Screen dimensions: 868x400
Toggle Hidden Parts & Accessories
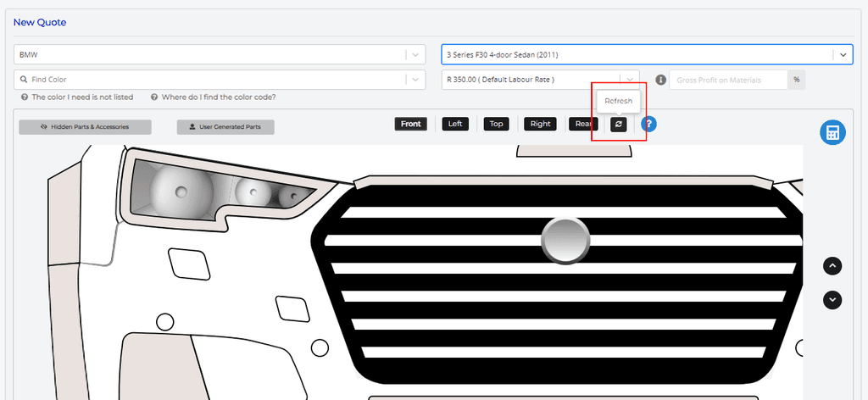coord(85,127)
